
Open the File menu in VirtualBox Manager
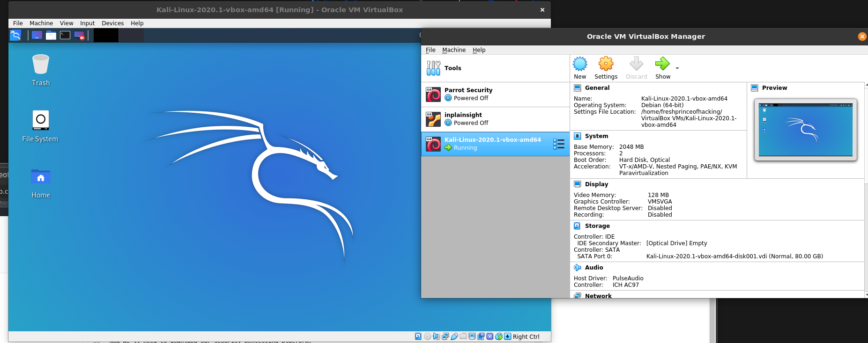pos(430,50)
